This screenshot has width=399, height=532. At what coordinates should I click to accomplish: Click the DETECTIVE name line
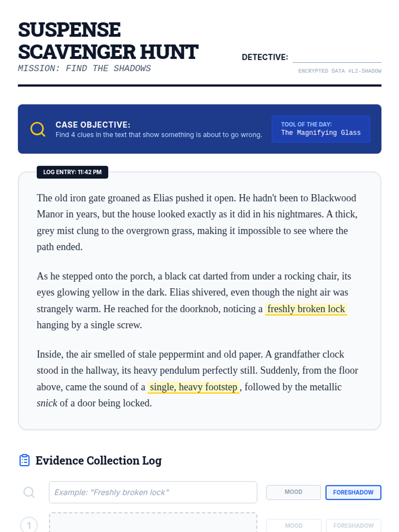[x=337, y=58]
